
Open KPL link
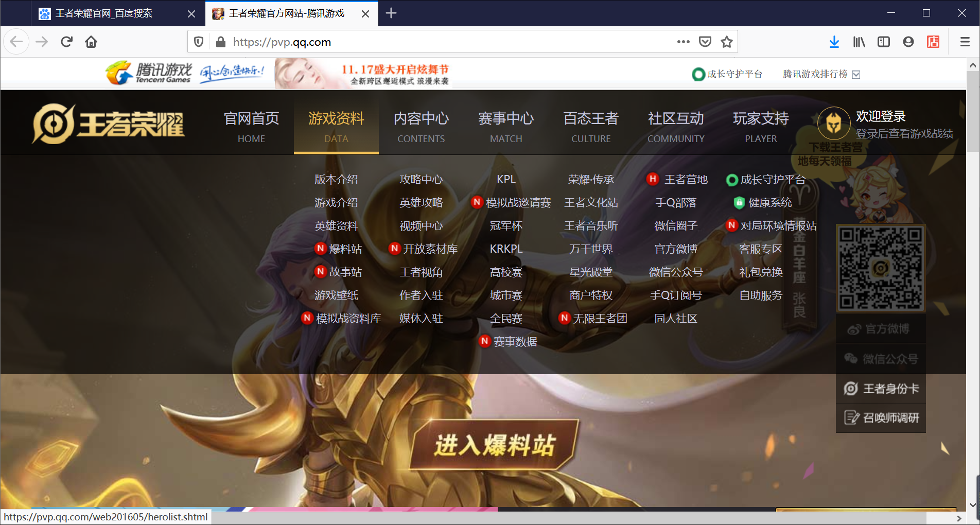506,179
